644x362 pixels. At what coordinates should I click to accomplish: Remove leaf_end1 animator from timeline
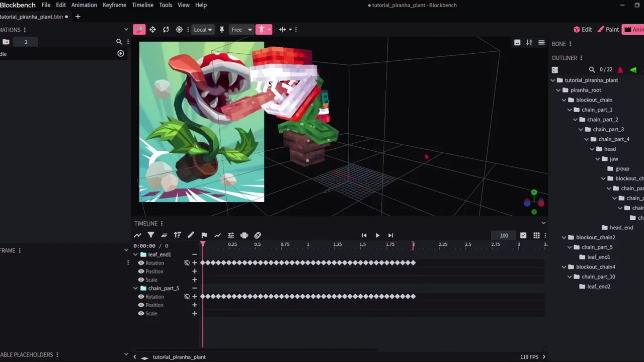pyautogui.click(x=195, y=254)
